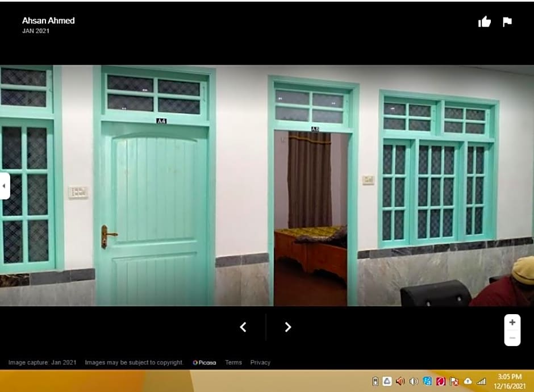The width and height of the screenshot is (534, 392).
Task: Go to the previous photo
Action: point(243,327)
